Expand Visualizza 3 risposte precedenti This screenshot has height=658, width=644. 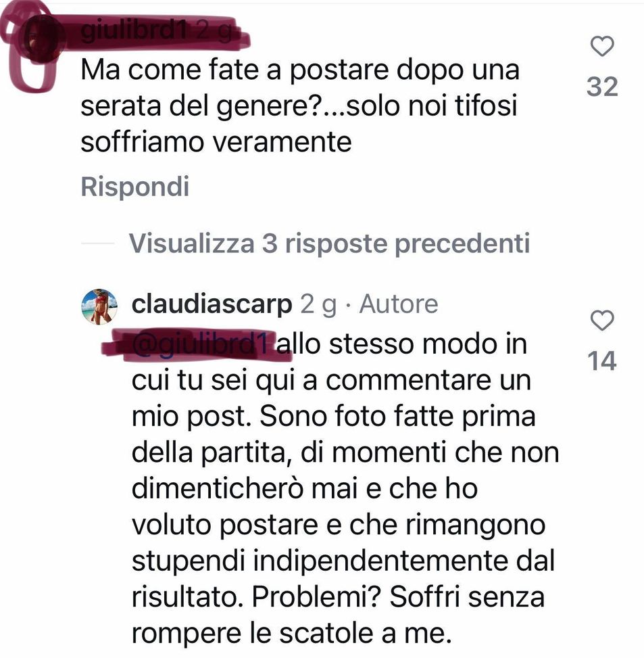click(x=329, y=243)
